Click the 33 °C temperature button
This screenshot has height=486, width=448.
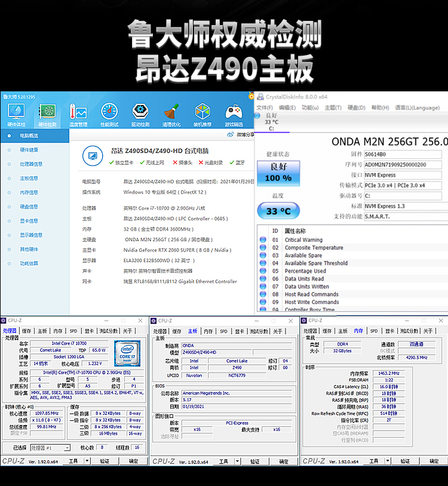click(278, 211)
